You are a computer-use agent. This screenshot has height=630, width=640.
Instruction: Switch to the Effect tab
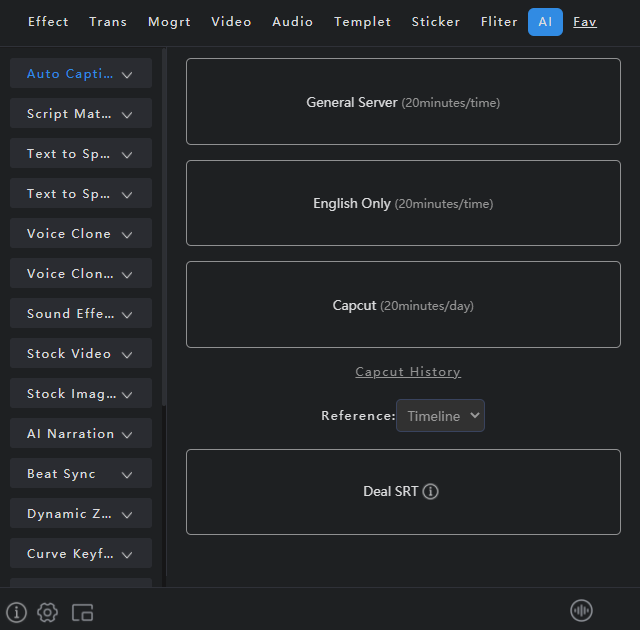pos(48,22)
